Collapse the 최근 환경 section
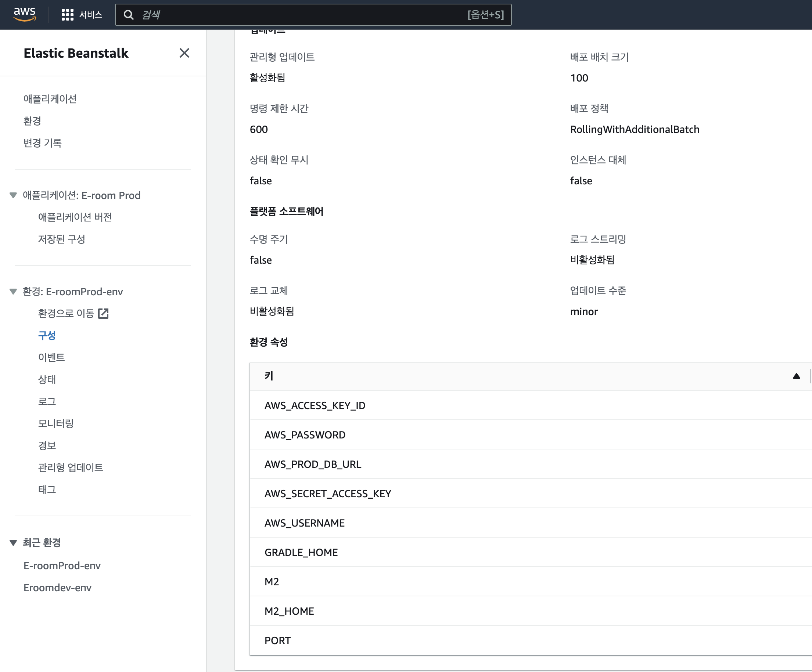The height and width of the screenshot is (672, 812). pyautogui.click(x=12, y=542)
